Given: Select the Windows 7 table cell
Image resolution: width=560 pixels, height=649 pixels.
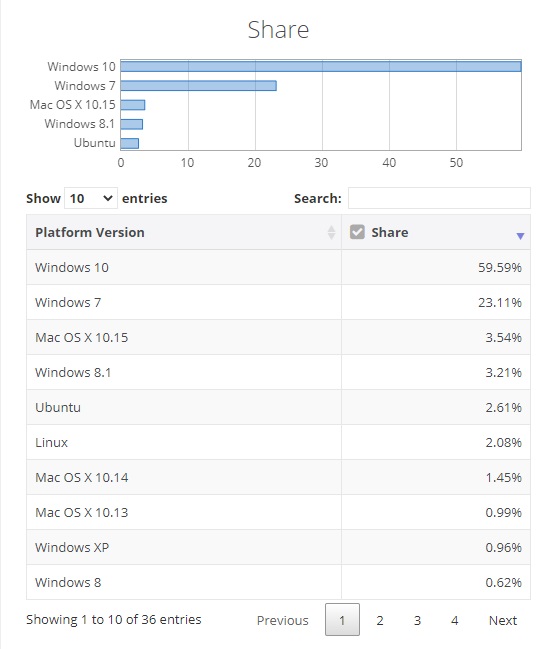Looking at the screenshot, I should point(184,302).
